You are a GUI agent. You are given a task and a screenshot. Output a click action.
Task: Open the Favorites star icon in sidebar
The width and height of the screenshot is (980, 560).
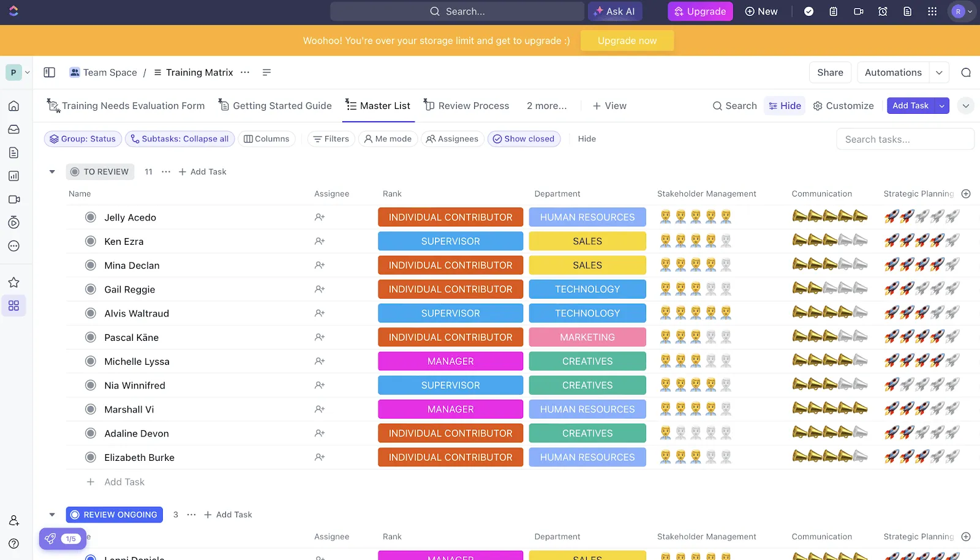pos(13,282)
